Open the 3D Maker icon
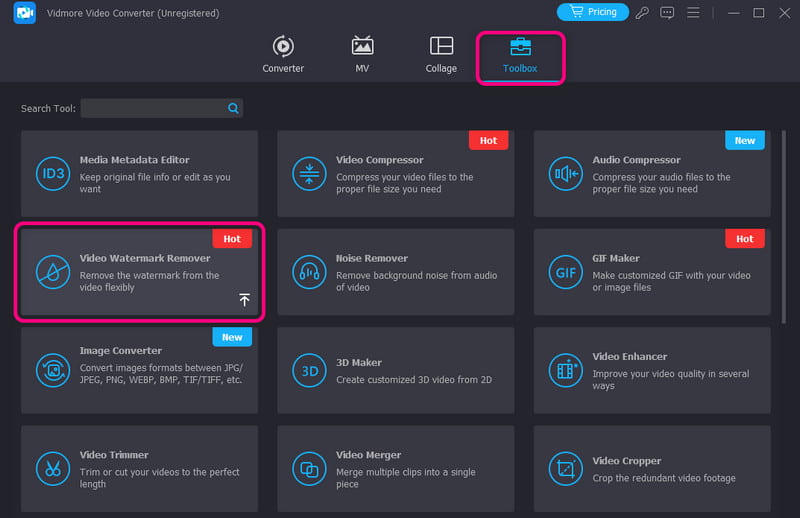 coord(308,370)
